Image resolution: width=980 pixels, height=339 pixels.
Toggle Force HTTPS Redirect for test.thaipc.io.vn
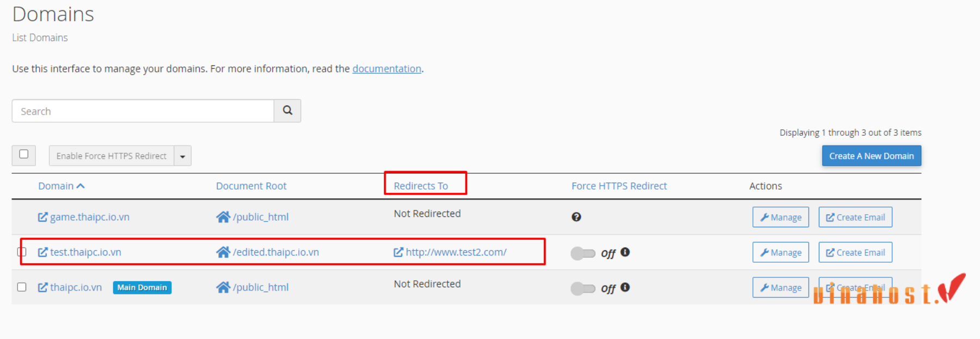583,253
